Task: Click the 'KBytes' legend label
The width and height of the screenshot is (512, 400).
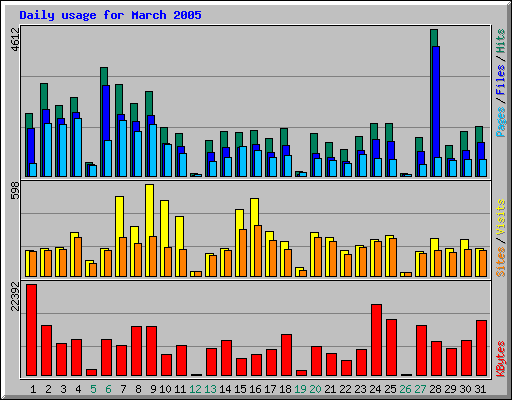Action: pos(501,359)
